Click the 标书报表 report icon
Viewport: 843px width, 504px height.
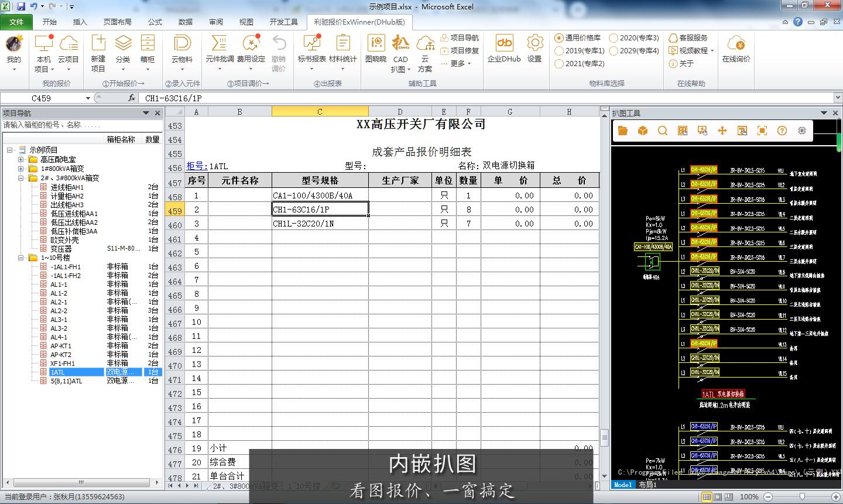312,53
